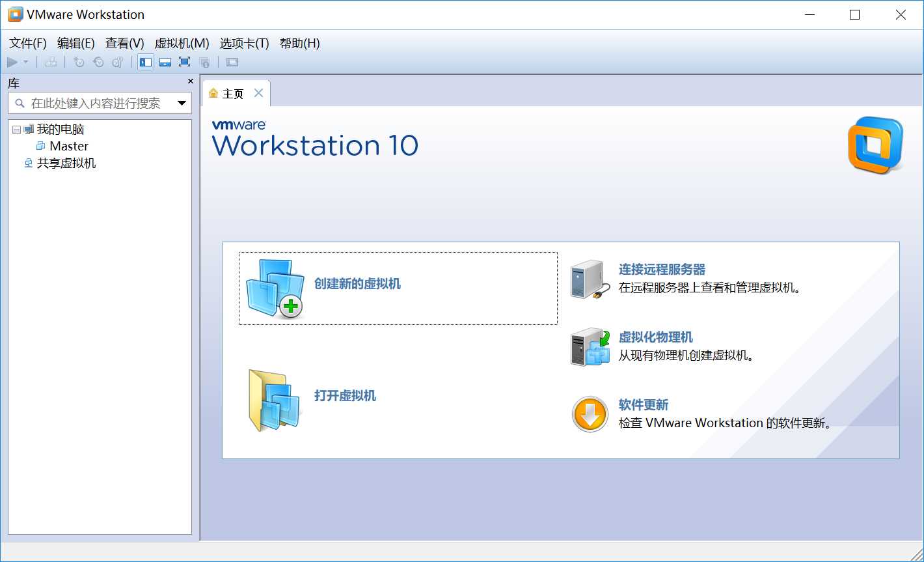
Task: Close the 主页 tab
Action: 258,93
